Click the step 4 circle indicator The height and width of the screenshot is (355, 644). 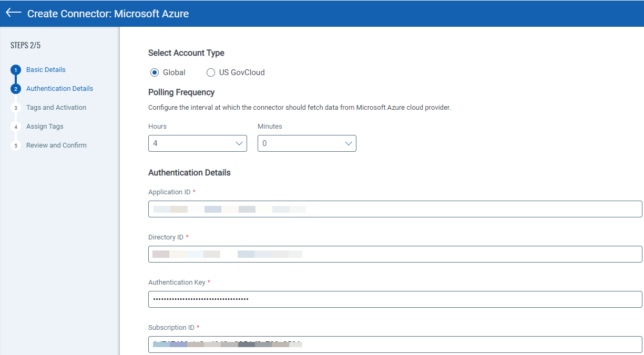15,126
